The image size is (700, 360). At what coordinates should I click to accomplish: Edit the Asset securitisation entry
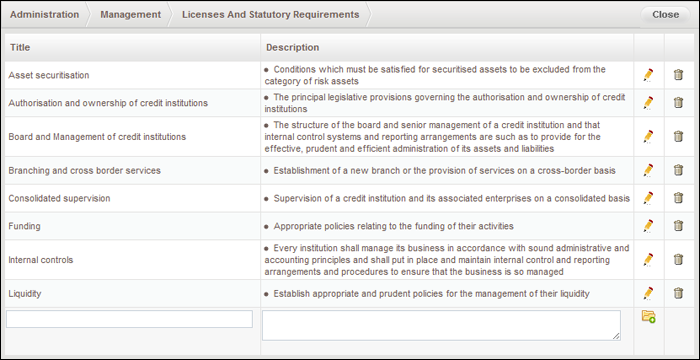click(648, 75)
